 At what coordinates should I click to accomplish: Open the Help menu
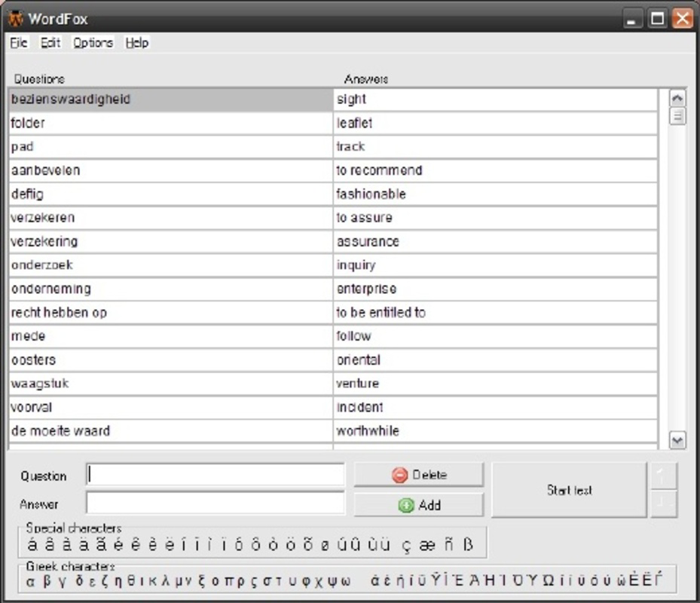(136, 42)
